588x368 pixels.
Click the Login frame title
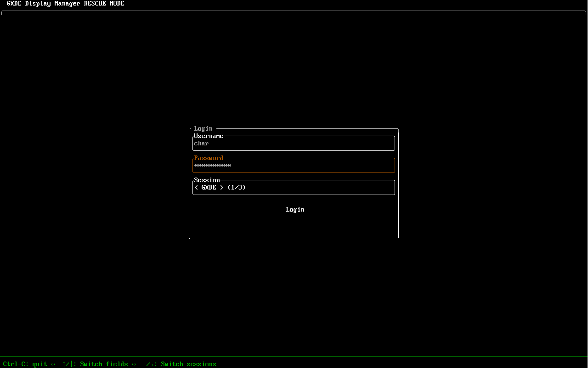click(203, 128)
